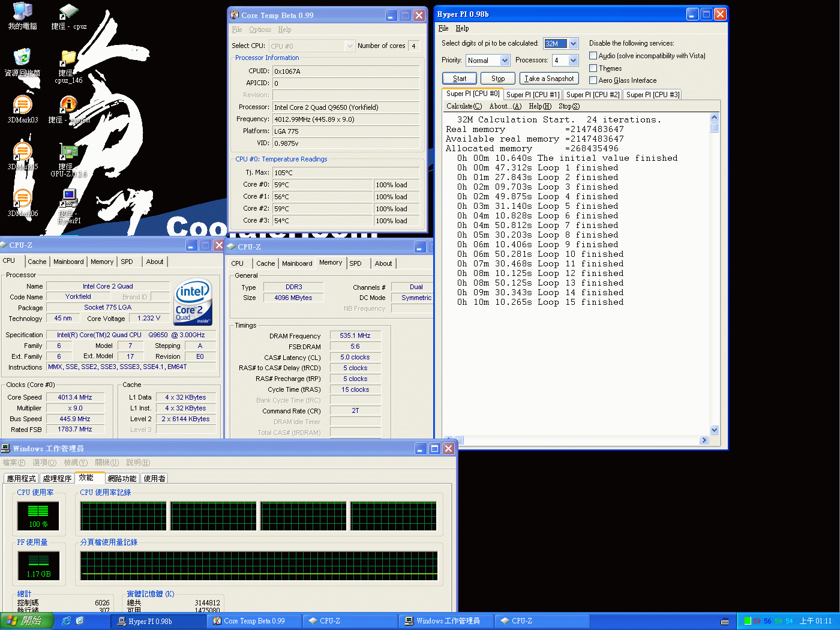840x630 pixels.
Task: Open the Recycle Bin icon
Action: tap(22, 59)
